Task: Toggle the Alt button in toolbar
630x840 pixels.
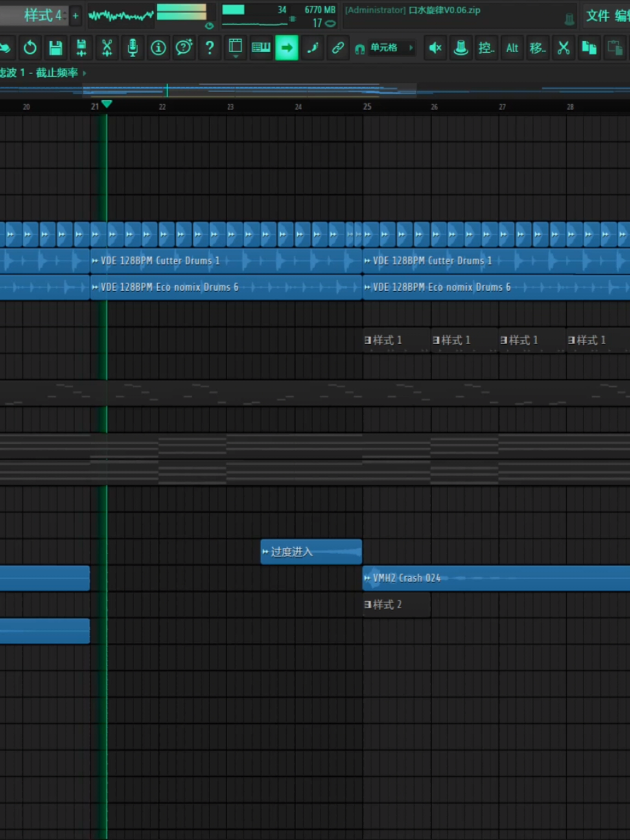Action: 512,47
